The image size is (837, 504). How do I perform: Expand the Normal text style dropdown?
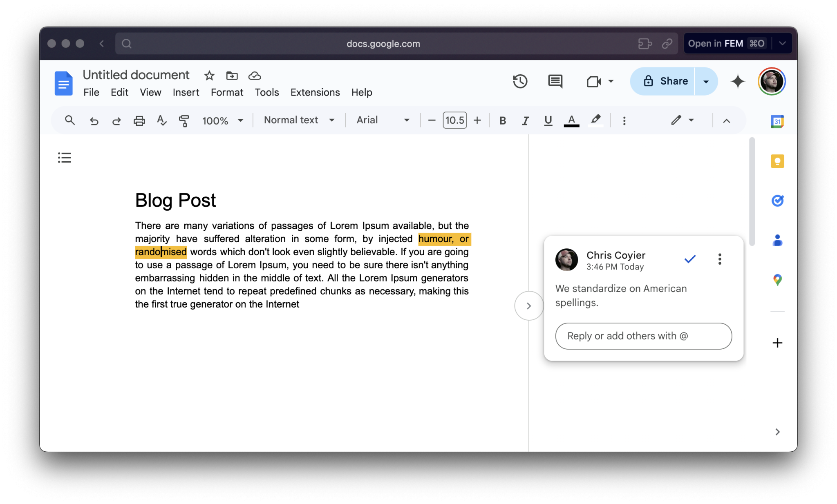pos(299,120)
